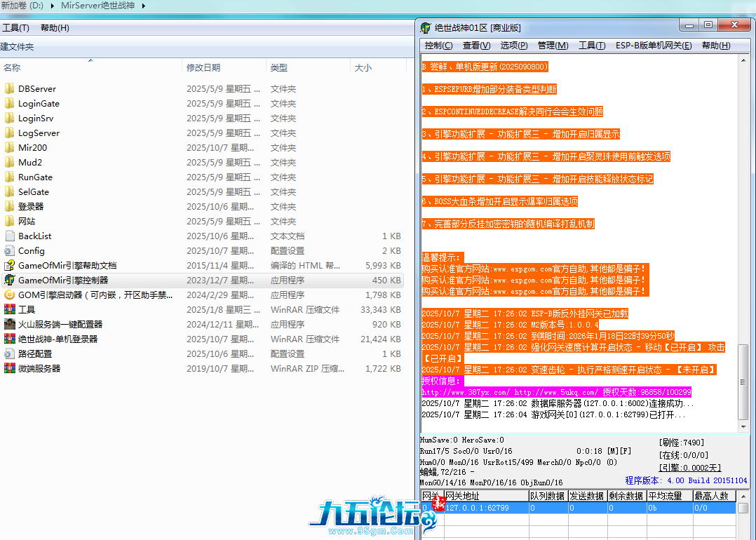Click the Config settings file icon
The height and width of the screenshot is (540, 756).
coord(9,250)
